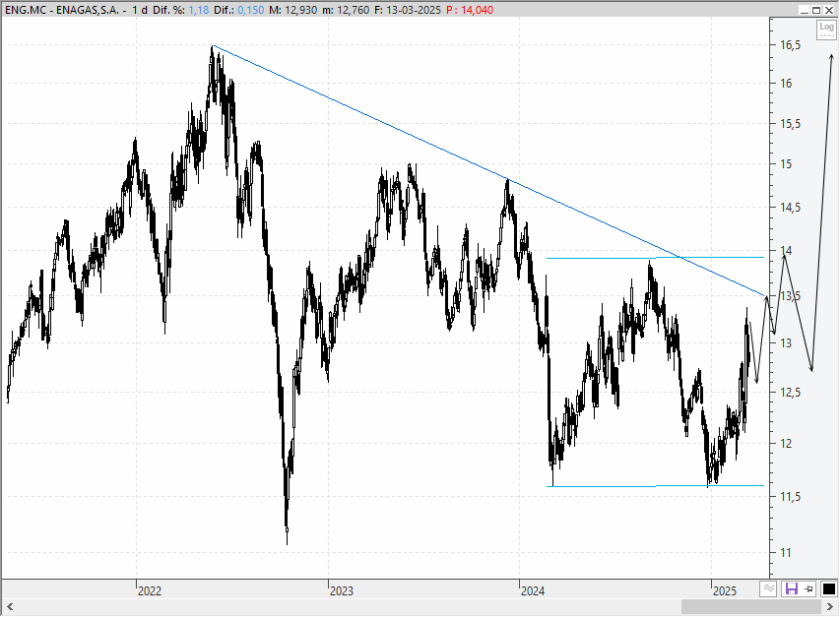840x617 pixels.
Task: Click the m: 12,760 minimum value
Action: point(346,10)
